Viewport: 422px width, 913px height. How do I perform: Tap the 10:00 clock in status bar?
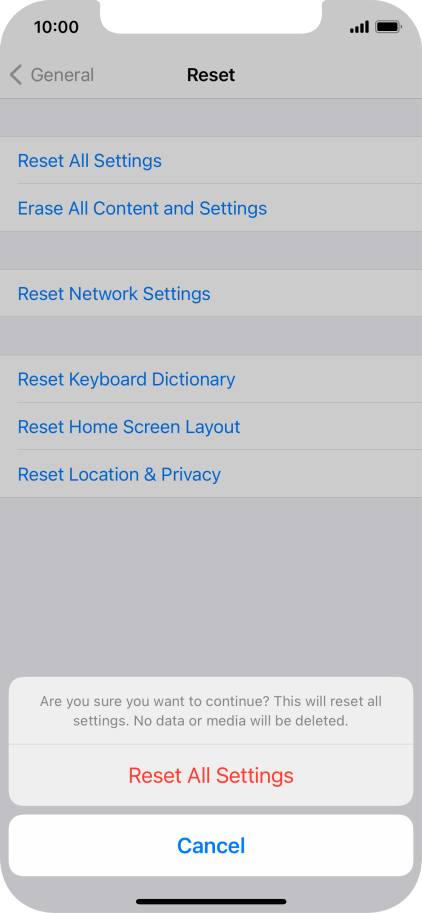pyautogui.click(x=56, y=27)
